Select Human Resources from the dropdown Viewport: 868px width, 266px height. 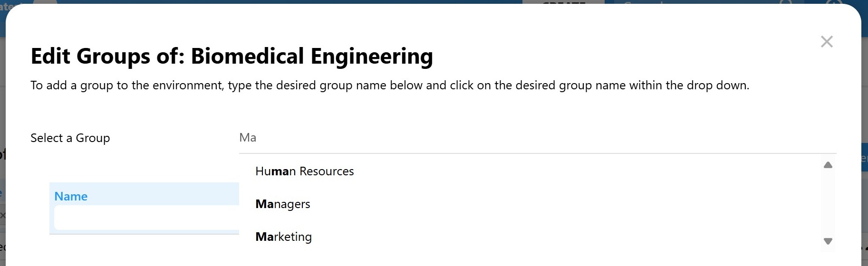point(304,171)
